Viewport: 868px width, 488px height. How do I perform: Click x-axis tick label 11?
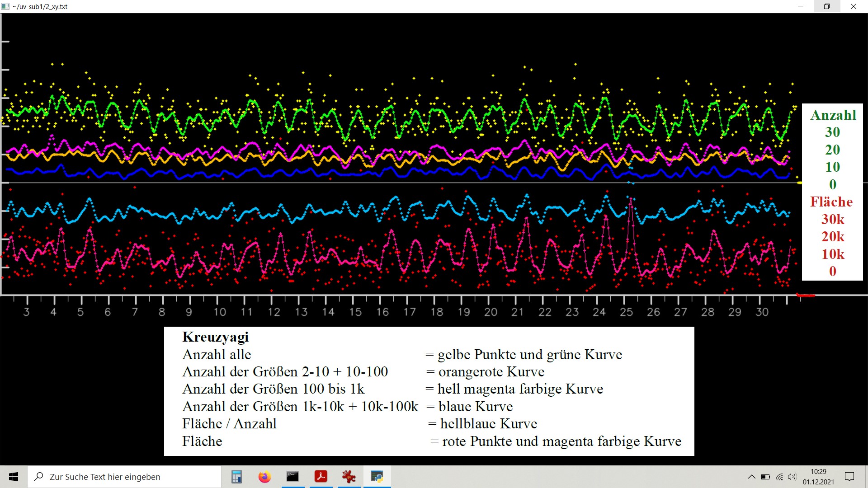coord(246,312)
